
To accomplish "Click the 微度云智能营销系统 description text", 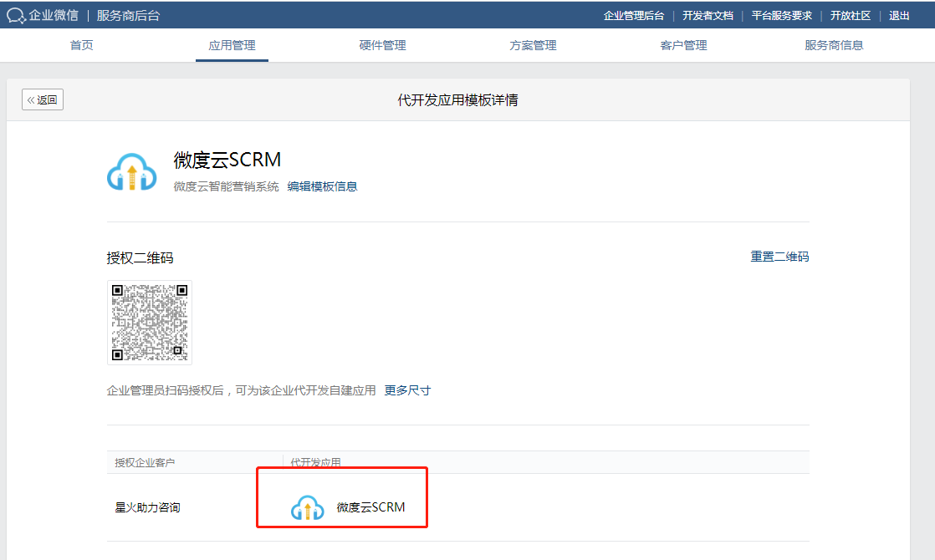I will [226, 186].
